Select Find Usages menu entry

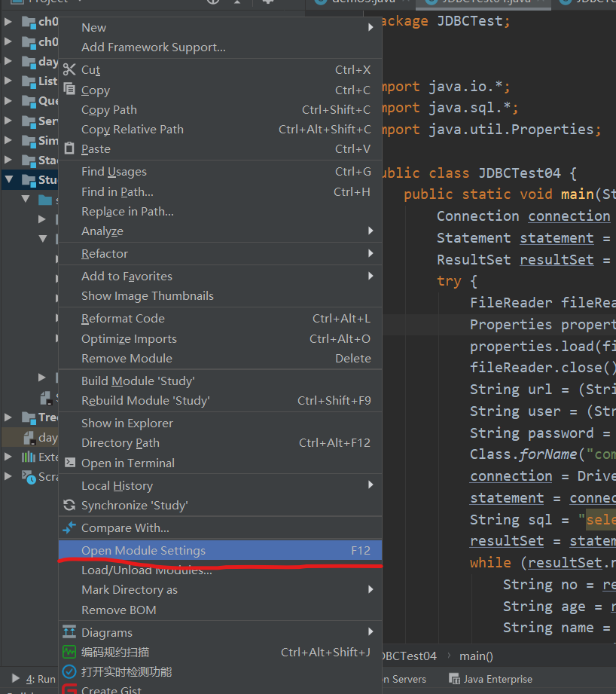220,172
